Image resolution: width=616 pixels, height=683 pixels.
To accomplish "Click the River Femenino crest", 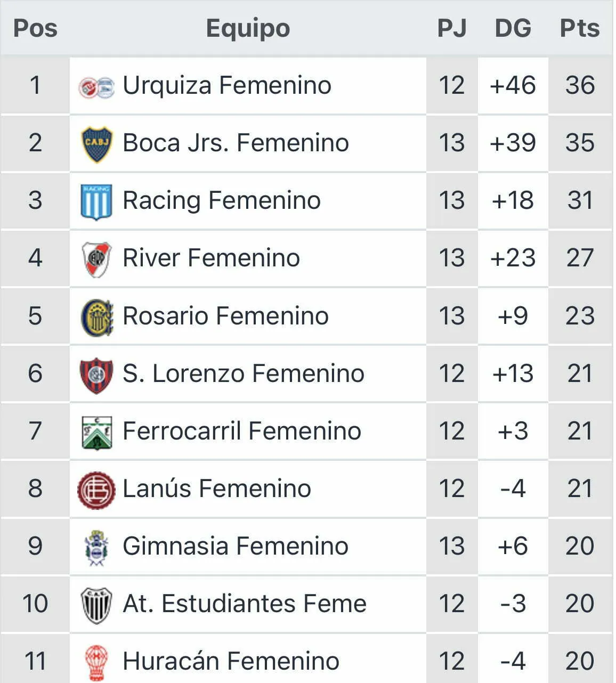I will click(x=96, y=259).
